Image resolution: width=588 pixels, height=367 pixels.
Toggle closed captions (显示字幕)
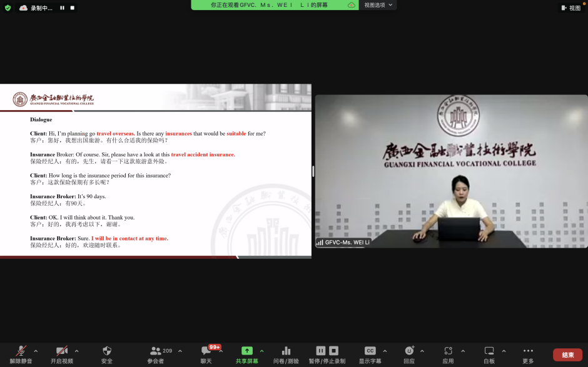point(370,351)
